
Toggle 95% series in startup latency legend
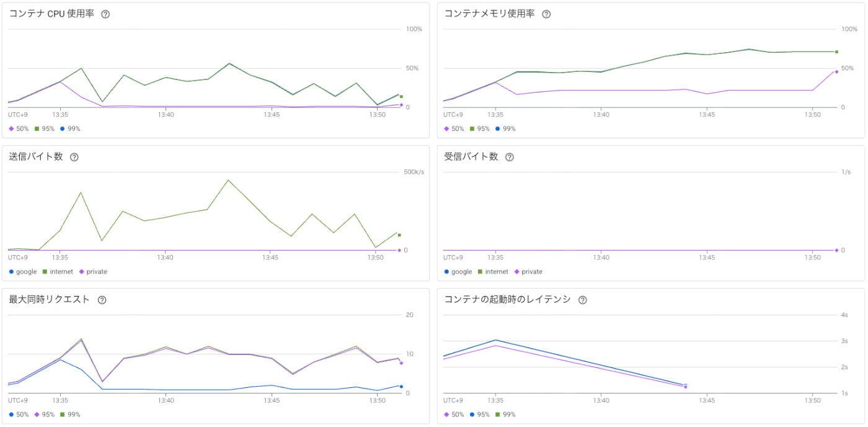pyautogui.click(x=480, y=415)
